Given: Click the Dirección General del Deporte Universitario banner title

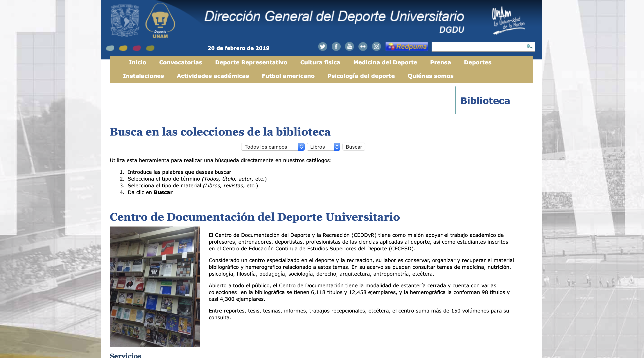Looking at the screenshot, I should click(334, 16).
